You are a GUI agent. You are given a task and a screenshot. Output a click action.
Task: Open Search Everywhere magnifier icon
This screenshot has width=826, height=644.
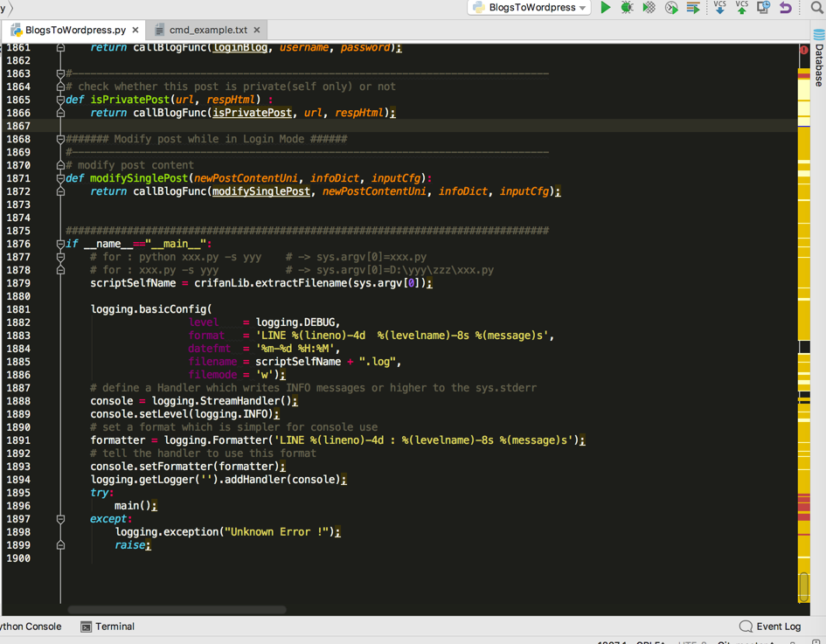coord(817,8)
